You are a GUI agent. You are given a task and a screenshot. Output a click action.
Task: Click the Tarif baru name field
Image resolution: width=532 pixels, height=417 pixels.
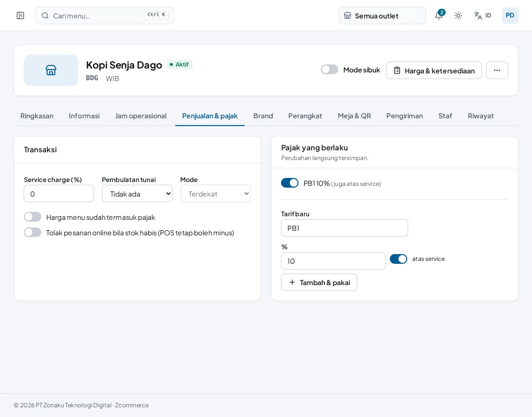[344, 228]
